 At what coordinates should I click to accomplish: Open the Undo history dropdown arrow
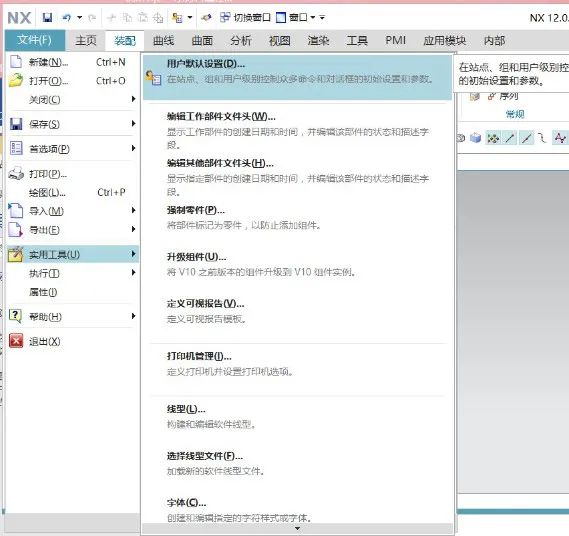79,17
